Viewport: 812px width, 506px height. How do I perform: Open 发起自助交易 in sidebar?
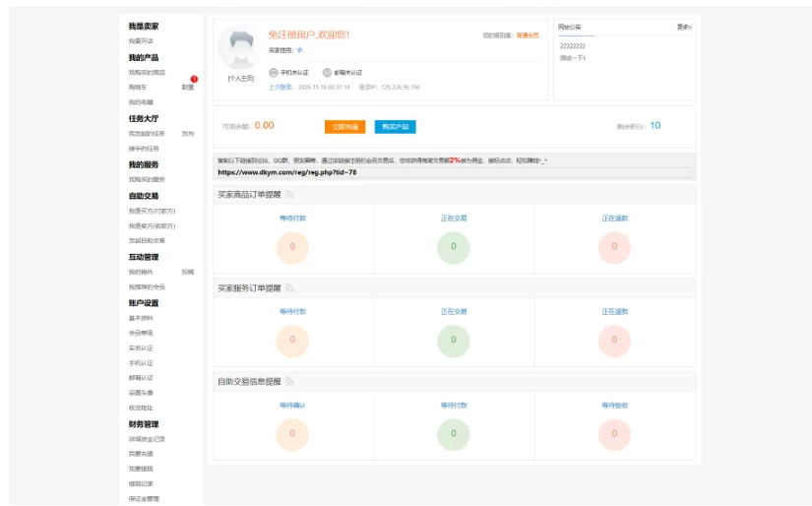147,241
